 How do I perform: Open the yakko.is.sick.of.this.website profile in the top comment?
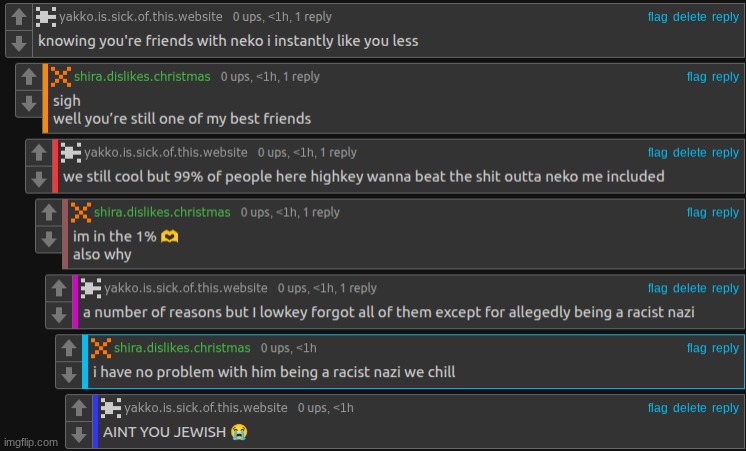tap(141, 17)
